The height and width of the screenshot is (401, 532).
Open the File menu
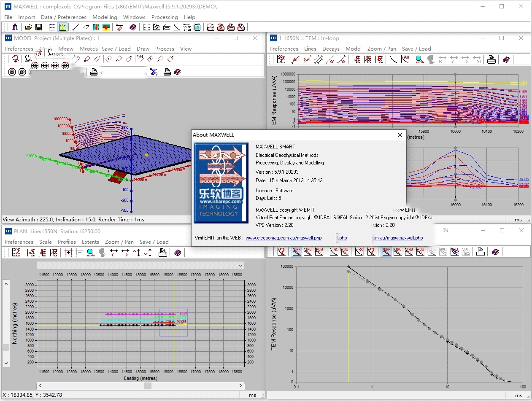coord(8,17)
